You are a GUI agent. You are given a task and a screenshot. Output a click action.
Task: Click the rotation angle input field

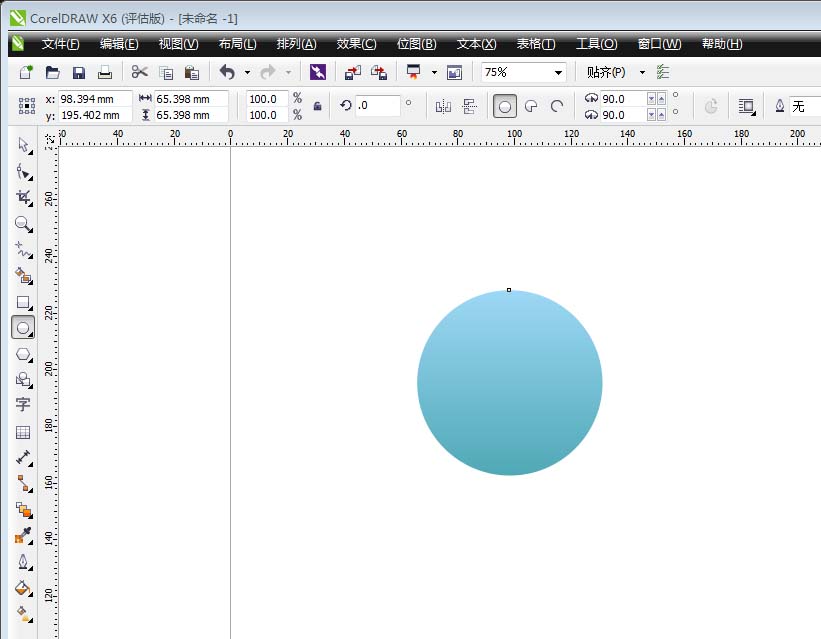[377, 106]
